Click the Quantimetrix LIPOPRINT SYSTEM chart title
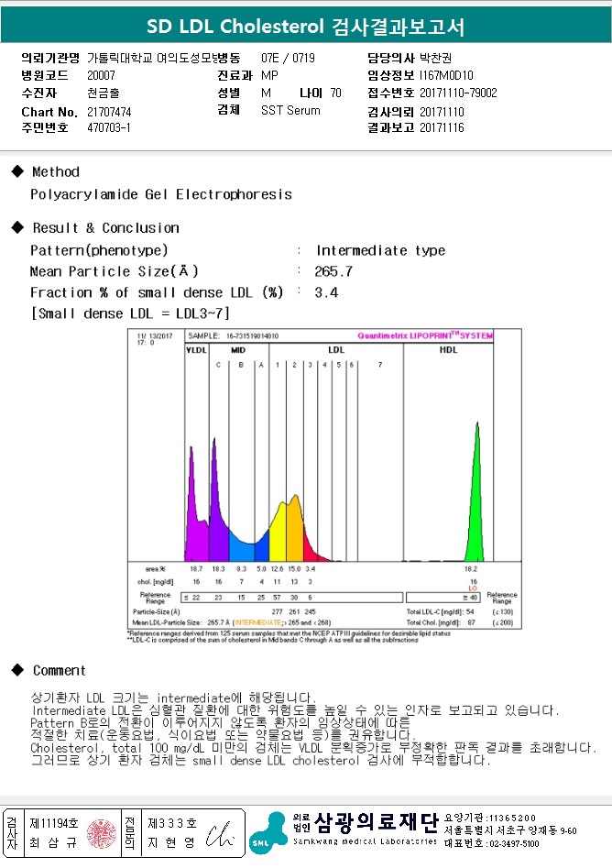Screen dimensions: 612x868 (425, 335)
